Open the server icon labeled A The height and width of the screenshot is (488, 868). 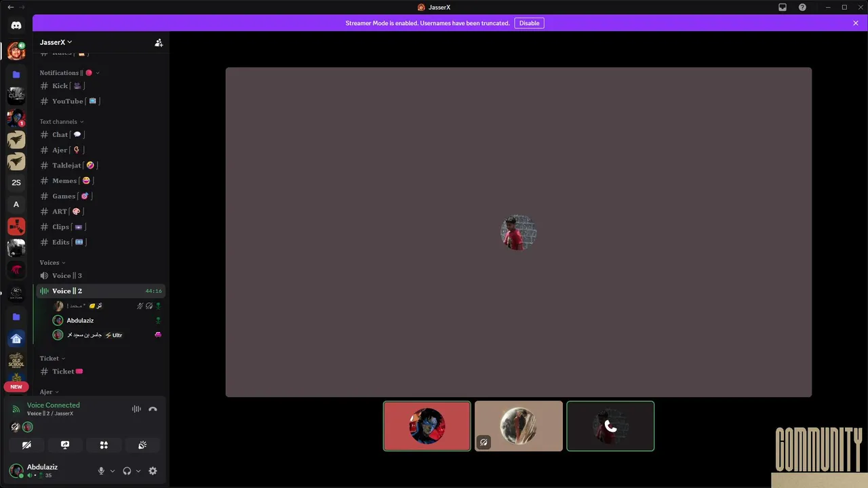pos(16,204)
